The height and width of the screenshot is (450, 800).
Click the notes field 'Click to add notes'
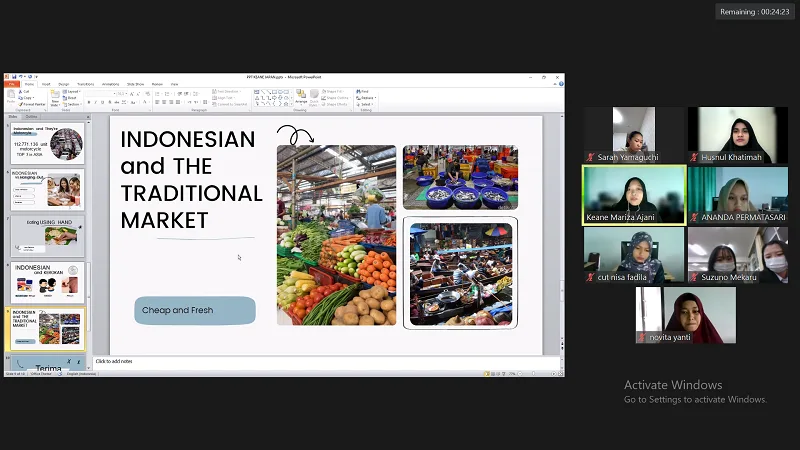(327, 361)
